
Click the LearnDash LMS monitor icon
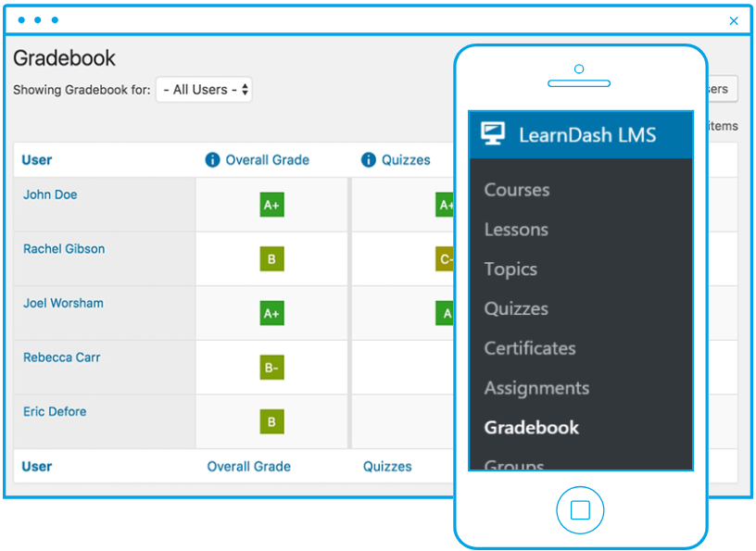click(x=493, y=133)
